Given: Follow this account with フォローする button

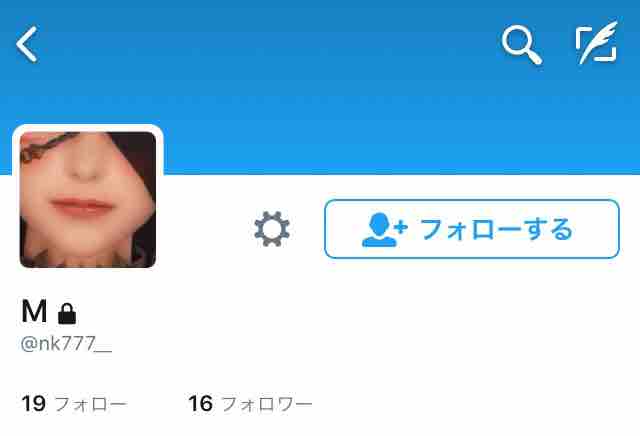Looking at the screenshot, I should click(x=472, y=229).
